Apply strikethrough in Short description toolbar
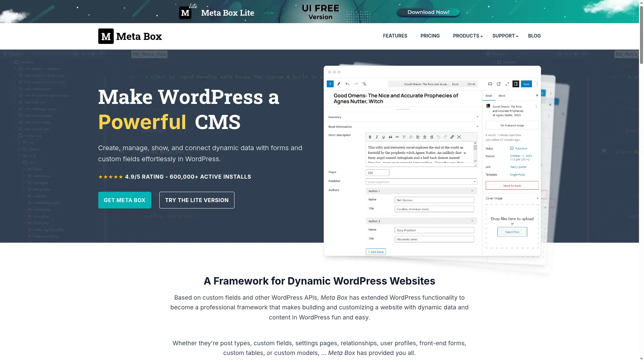Viewport: 644px width, 362px height. 397,137
